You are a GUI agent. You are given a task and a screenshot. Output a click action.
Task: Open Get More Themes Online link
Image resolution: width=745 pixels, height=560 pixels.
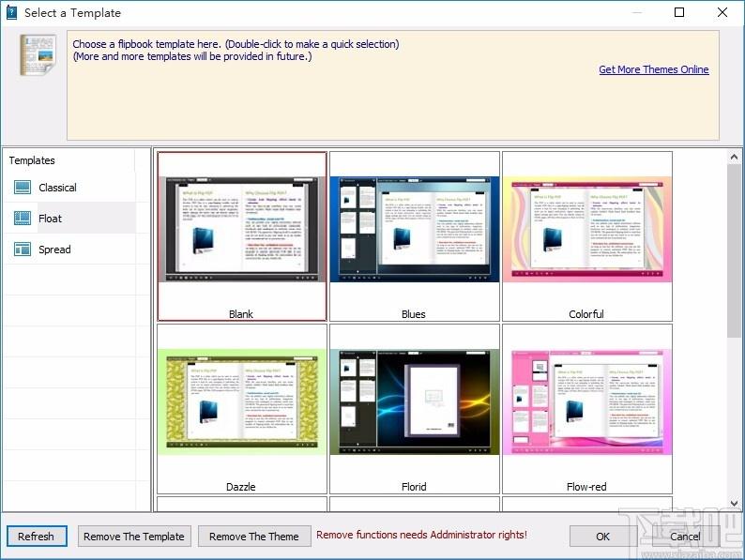[654, 69]
